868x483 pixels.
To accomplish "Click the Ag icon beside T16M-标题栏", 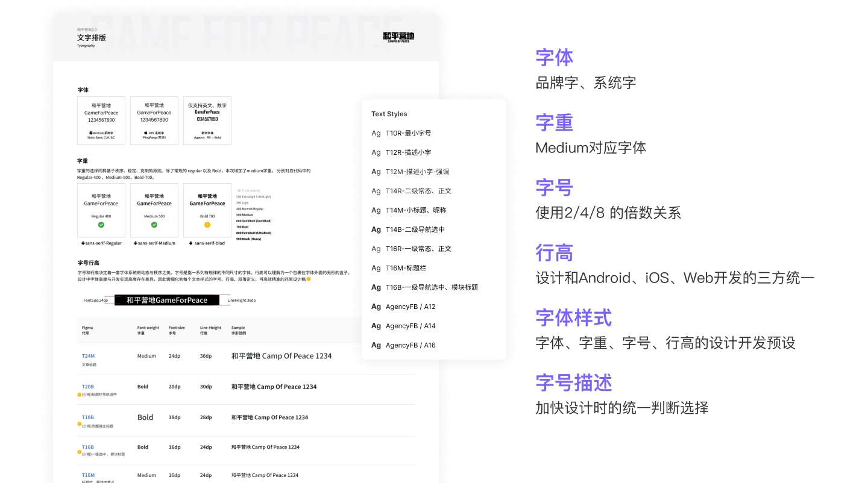I will [376, 268].
